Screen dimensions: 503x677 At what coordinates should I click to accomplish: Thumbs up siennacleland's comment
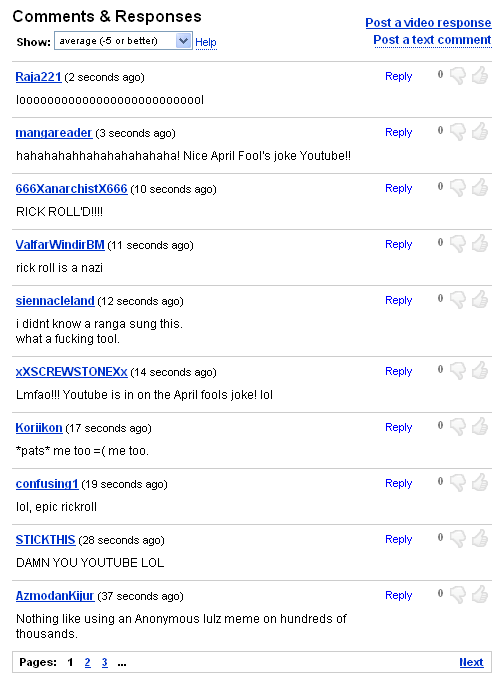click(480, 299)
